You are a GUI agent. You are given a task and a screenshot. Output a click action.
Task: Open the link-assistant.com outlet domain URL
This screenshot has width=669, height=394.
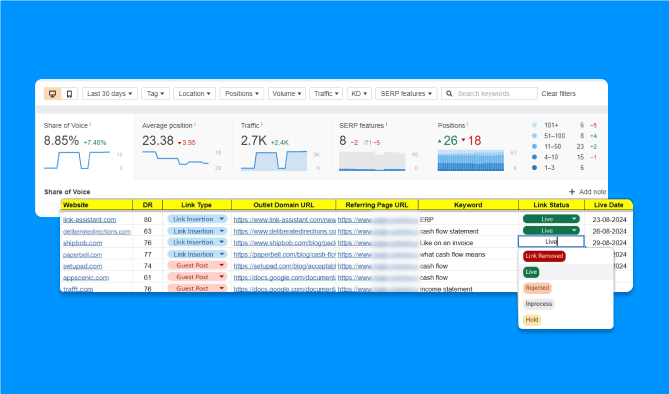click(x=285, y=219)
